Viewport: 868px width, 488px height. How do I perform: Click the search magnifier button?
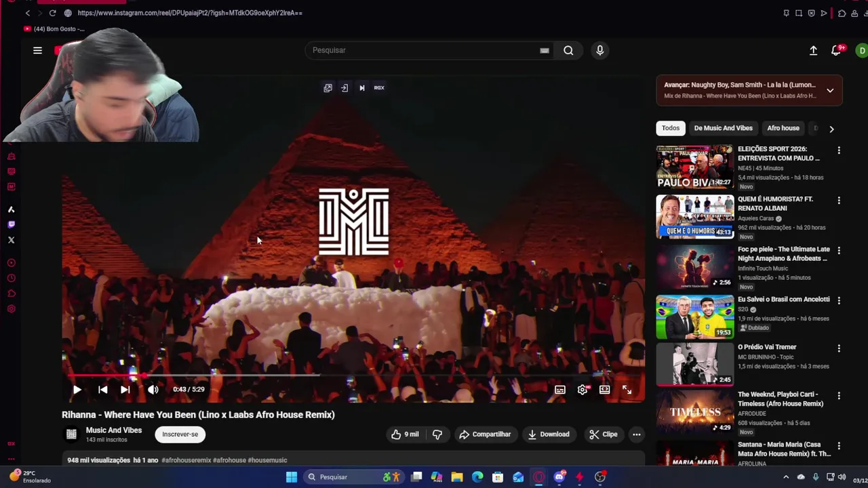point(568,50)
